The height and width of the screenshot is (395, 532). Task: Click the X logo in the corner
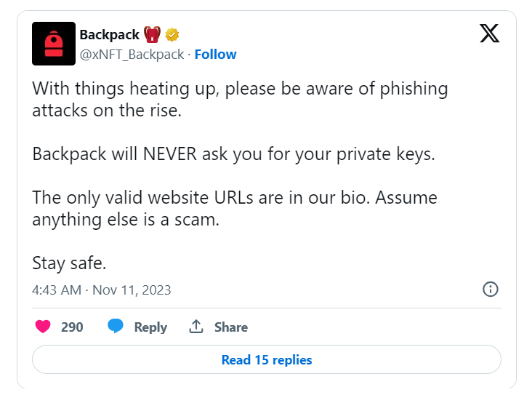coord(489,33)
